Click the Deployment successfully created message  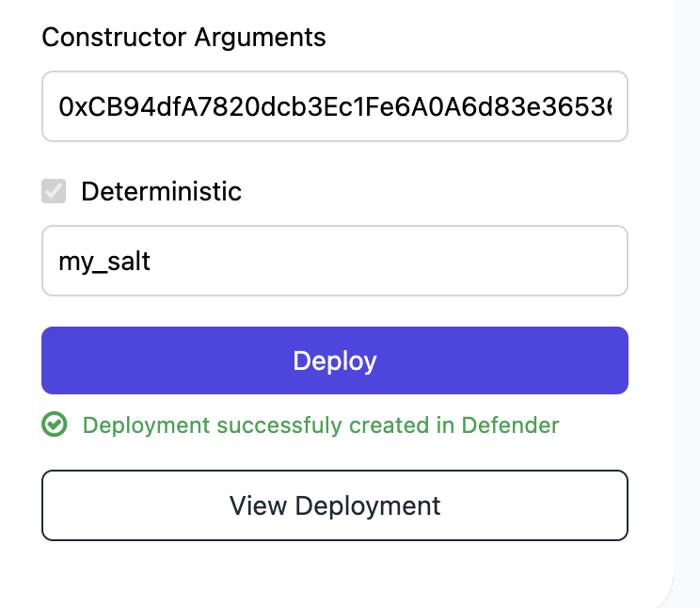coord(321,425)
